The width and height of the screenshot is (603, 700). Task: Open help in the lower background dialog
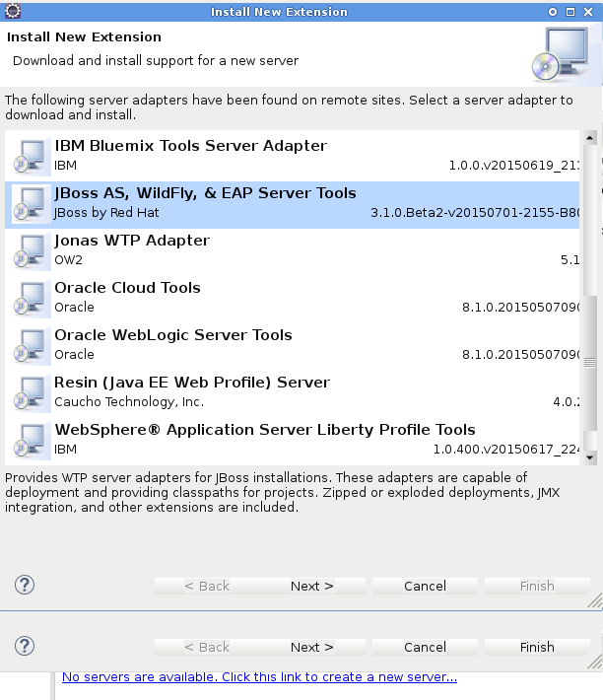[25, 646]
